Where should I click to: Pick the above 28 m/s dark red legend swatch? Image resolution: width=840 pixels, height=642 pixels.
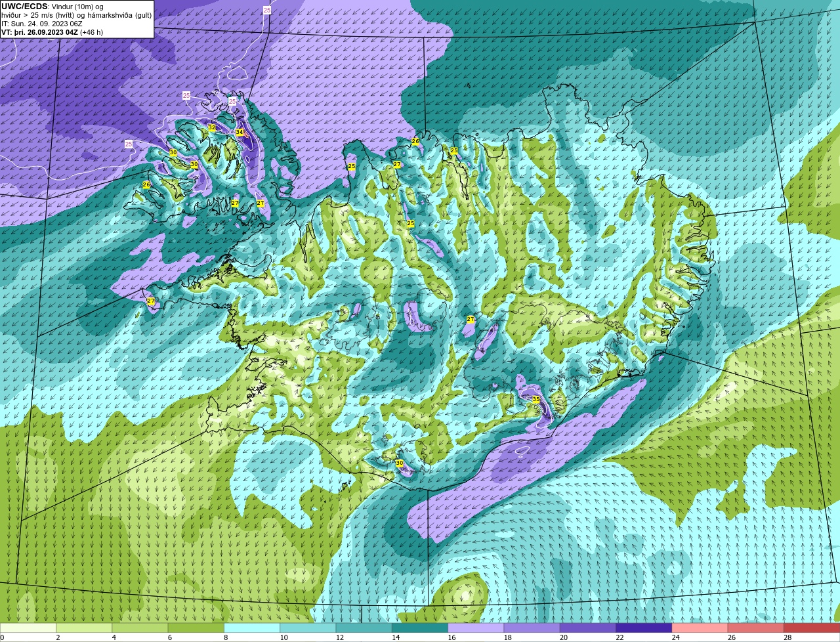click(x=812, y=628)
